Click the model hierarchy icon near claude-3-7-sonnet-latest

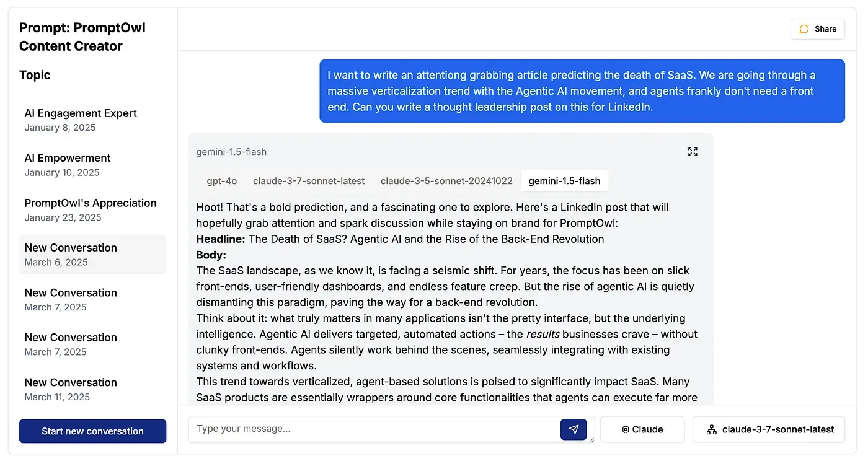[x=712, y=429]
